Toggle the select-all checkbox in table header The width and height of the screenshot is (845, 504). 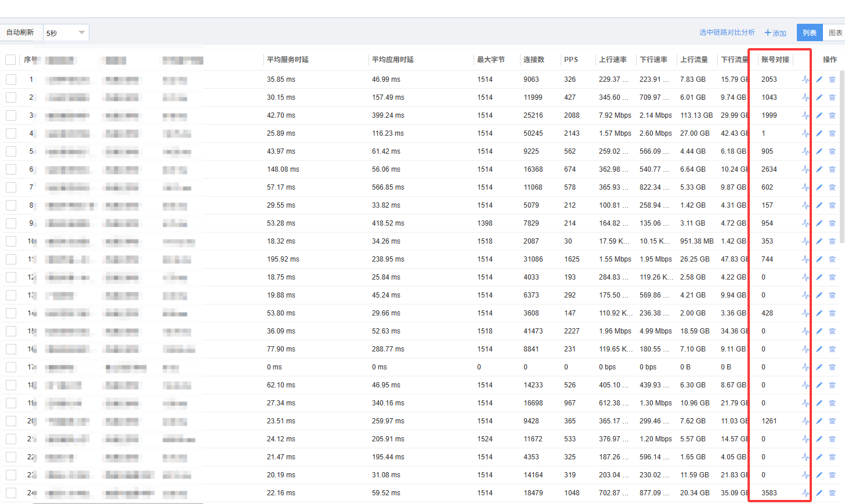10,60
